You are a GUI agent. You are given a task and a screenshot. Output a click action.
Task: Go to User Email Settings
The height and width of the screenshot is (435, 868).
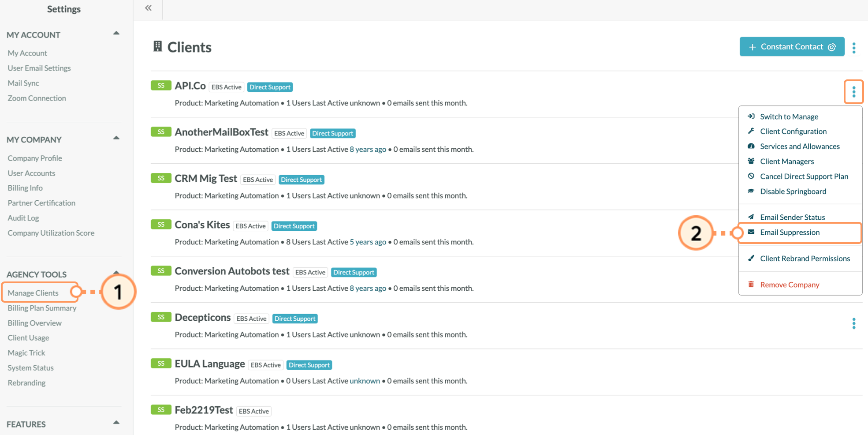click(39, 68)
